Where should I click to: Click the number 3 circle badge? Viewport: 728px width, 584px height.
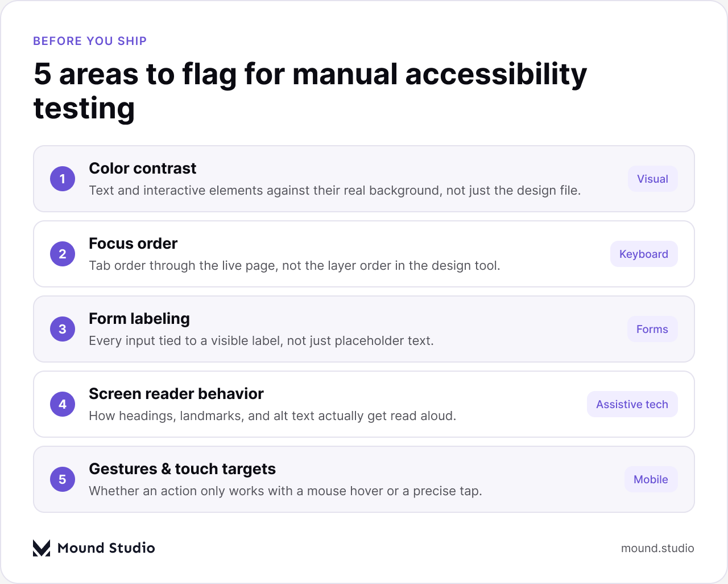pyautogui.click(x=63, y=329)
